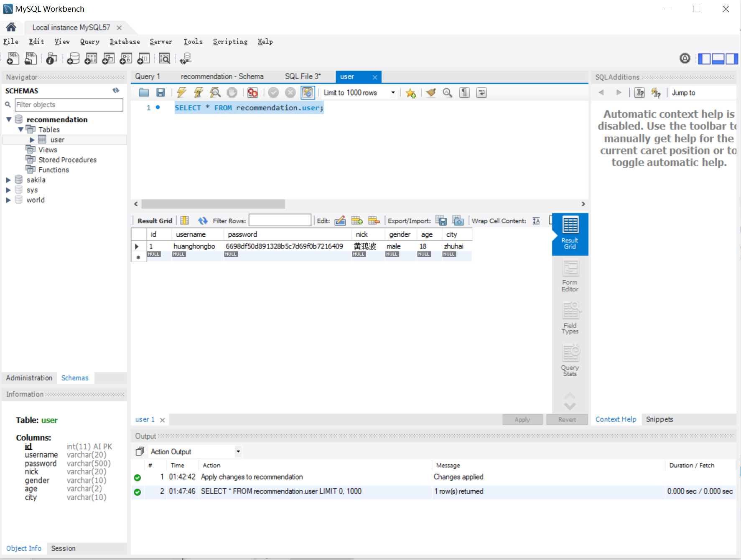Toggle autocommit mode in the query toolbar

[307, 93]
